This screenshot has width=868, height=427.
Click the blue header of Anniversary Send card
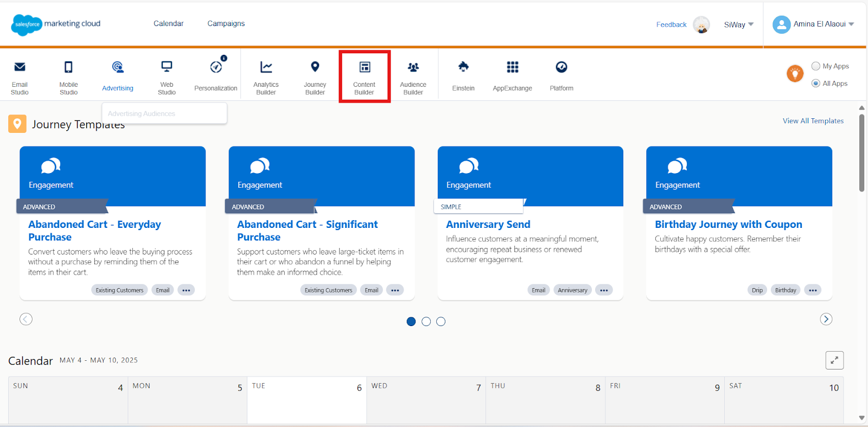530,176
